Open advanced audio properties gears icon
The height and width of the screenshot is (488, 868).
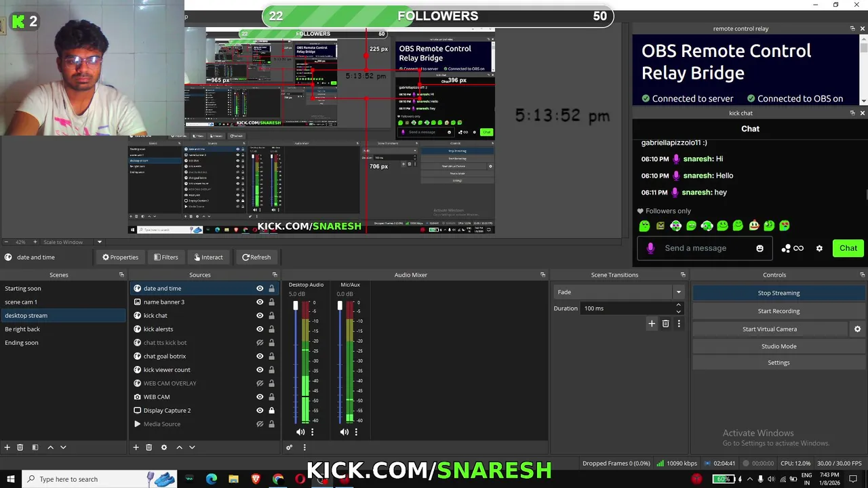pos(290,447)
